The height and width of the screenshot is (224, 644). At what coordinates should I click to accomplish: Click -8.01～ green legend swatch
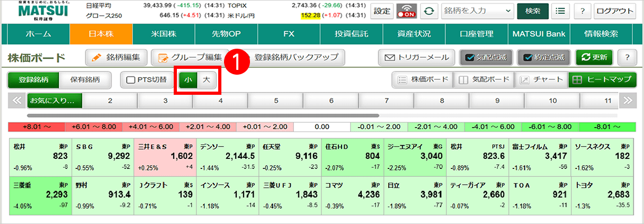607,127
